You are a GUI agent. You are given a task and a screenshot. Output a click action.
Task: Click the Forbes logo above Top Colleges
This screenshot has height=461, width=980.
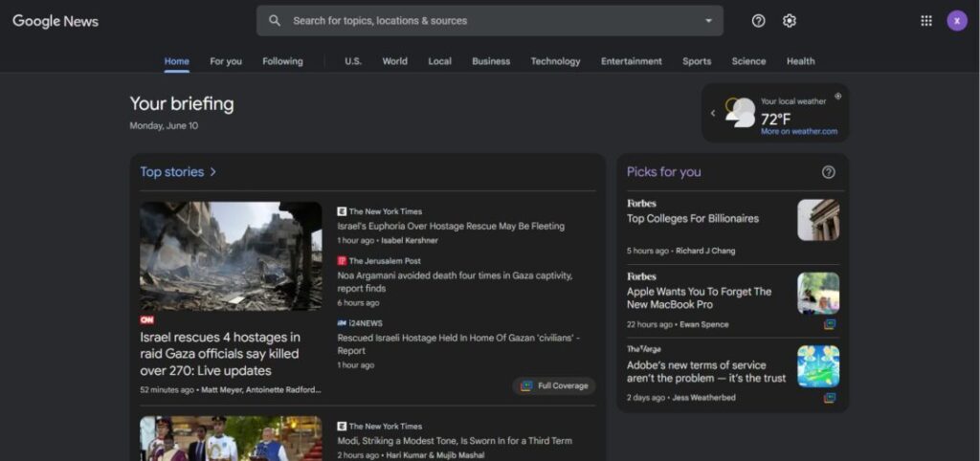[641, 203]
